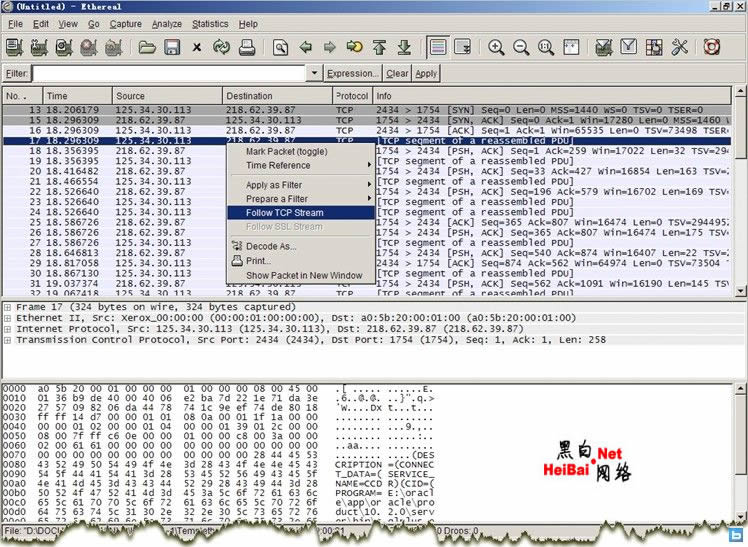Expand Internet Protocol tree node
This screenshot has height=547, width=748.
(x=7, y=329)
